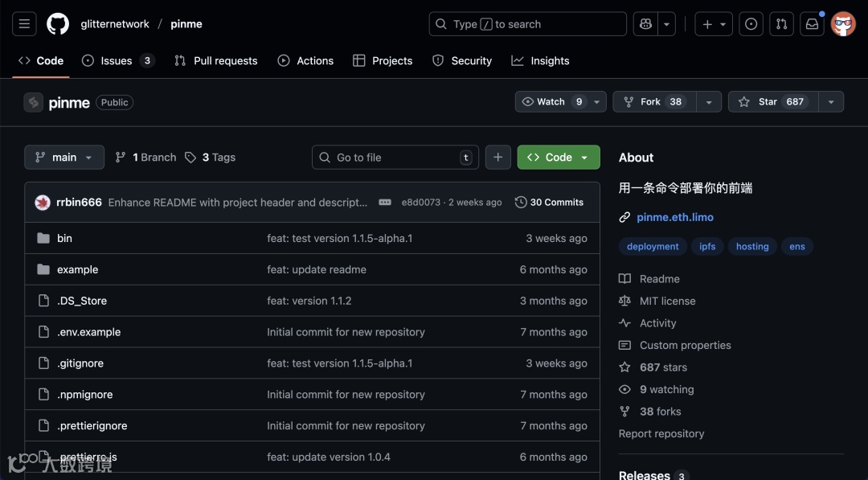Open the create new plus dropdown
Screen dimensions: 868x480
(x=714, y=24)
